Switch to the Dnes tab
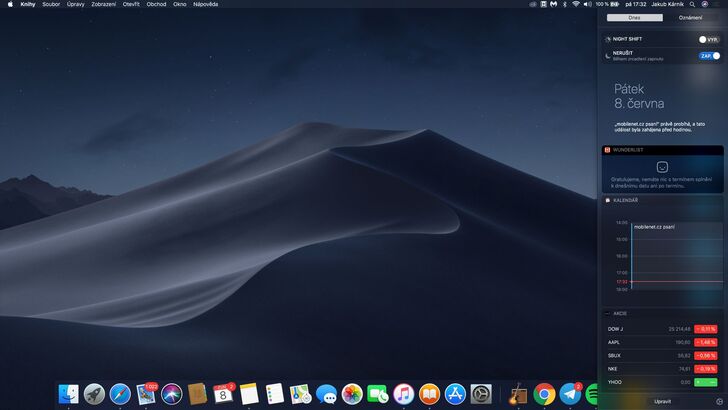 click(x=635, y=18)
